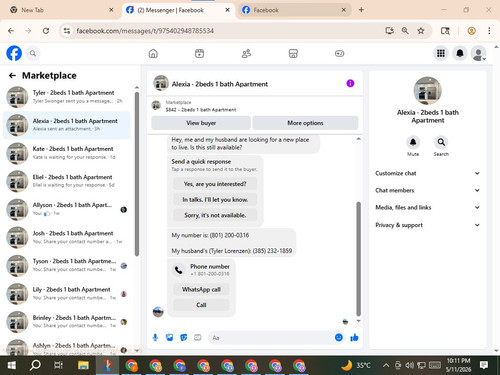This screenshot has height=375, width=500.
Task: Open Tyler's 2beds 1 bath Apartment conversation
Action: (x=67, y=97)
